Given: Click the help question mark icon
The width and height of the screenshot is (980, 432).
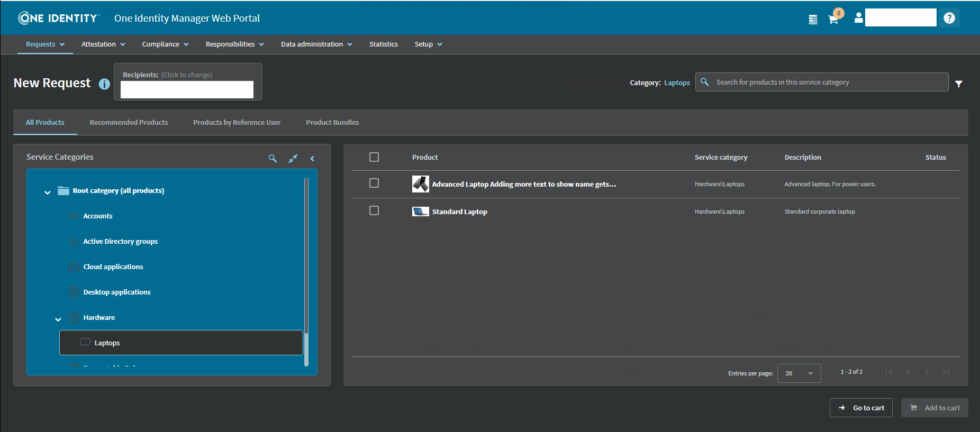Looking at the screenshot, I should pyautogui.click(x=949, y=18).
